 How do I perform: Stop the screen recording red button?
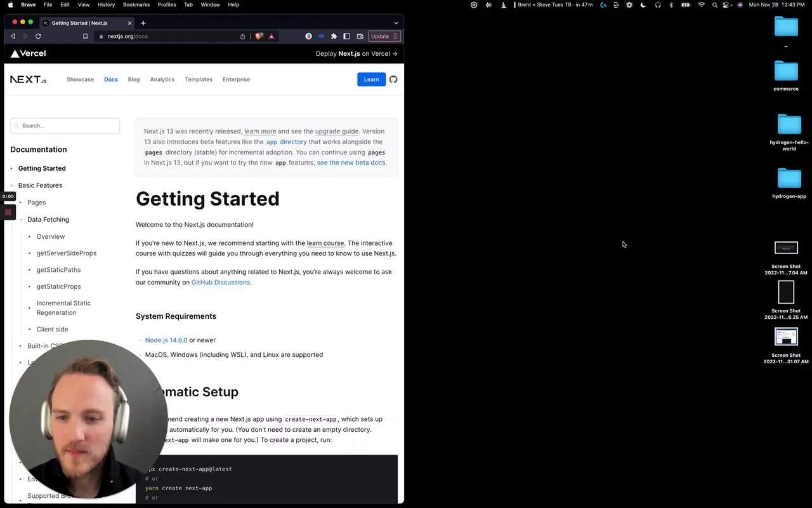(x=8, y=212)
